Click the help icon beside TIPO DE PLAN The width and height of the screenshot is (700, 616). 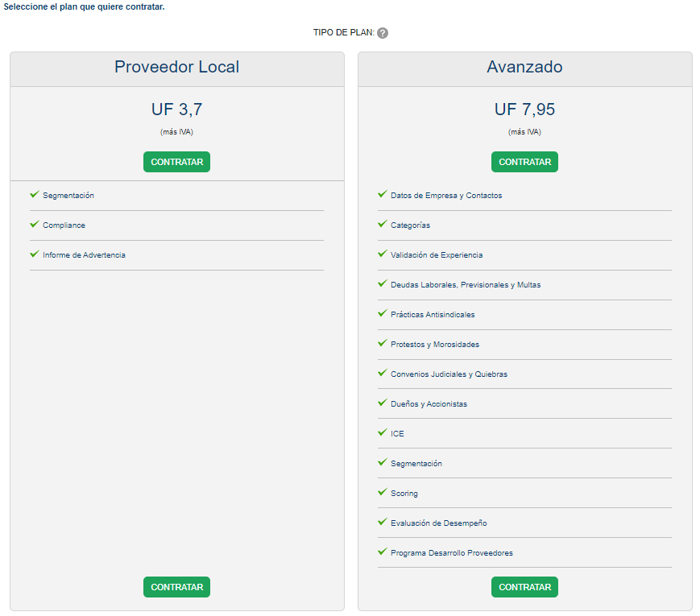coord(383,33)
